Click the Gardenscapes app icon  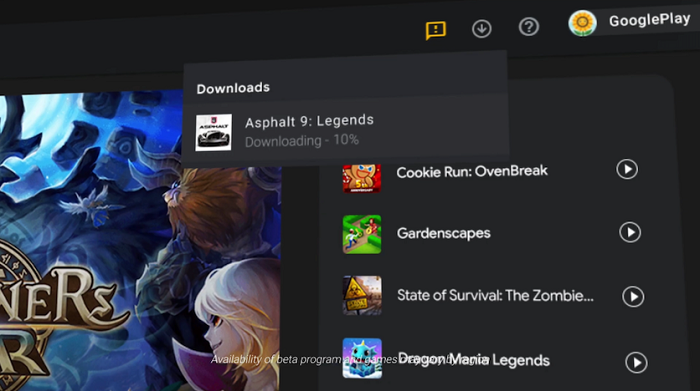(x=362, y=234)
